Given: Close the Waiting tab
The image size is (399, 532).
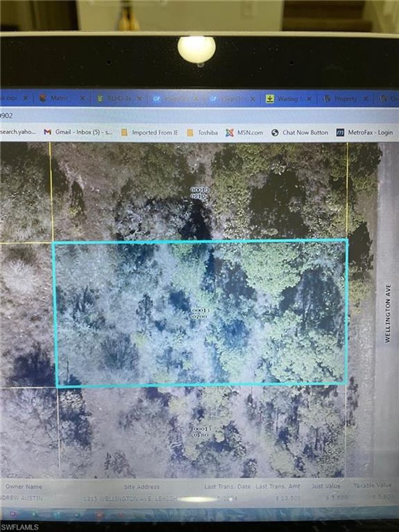Looking at the screenshot, I should tap(309, 98).
